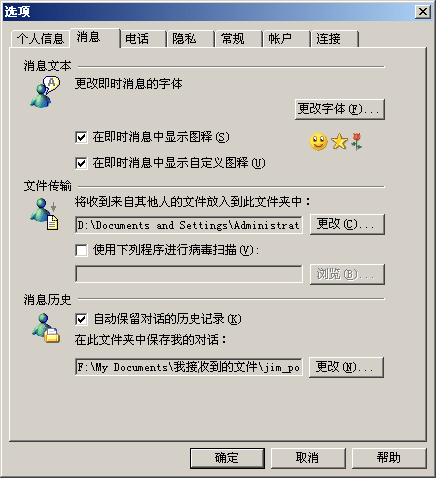The width and height of the screenshot is (436, 478).
Task: Click the 确定 button
Action: pos(227,458)
